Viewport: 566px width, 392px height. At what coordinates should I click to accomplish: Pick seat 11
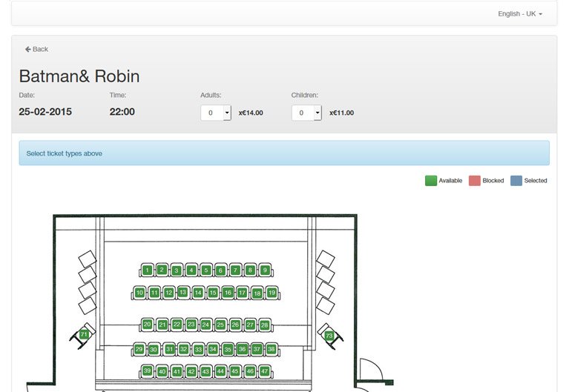154,293
